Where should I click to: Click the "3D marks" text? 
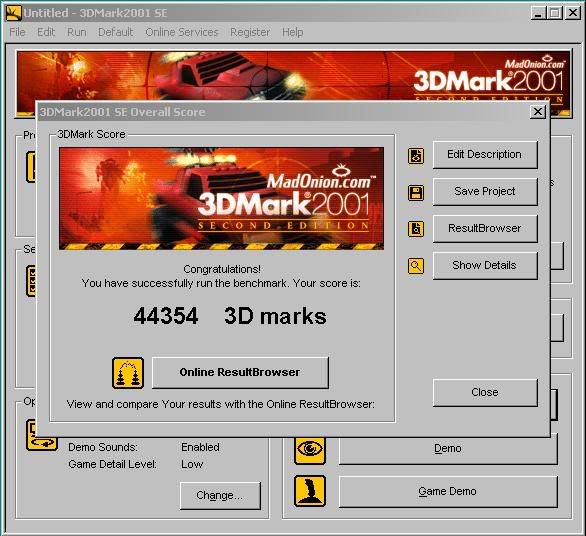click(275, 316)
